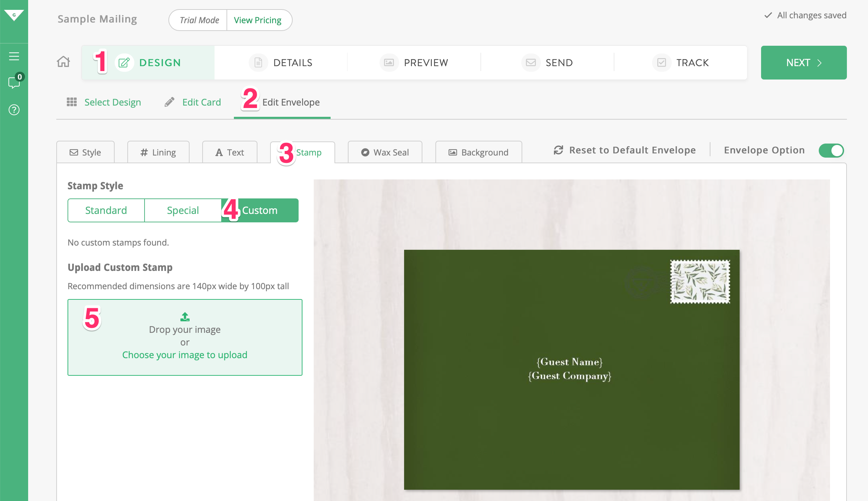868x501 pixels.
Task: Open the Background tab
Action: pyautogui.click(x=479, y=152)
